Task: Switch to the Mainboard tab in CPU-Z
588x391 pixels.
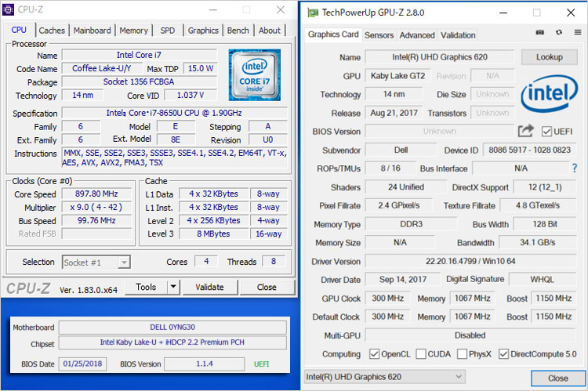Action: 92,31
